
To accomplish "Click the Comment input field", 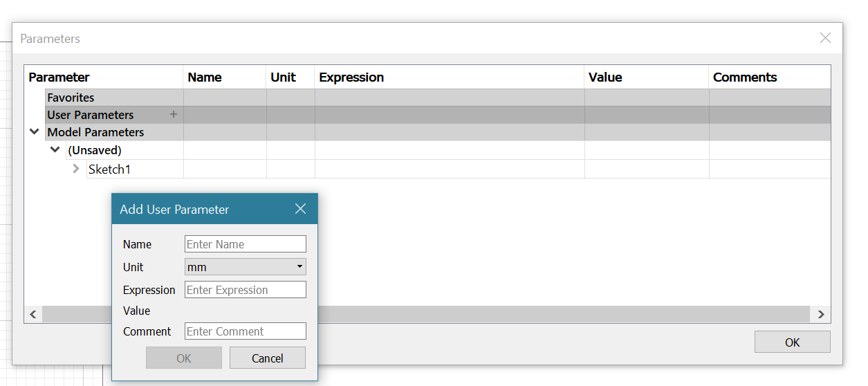I will [x=246, y=331].
